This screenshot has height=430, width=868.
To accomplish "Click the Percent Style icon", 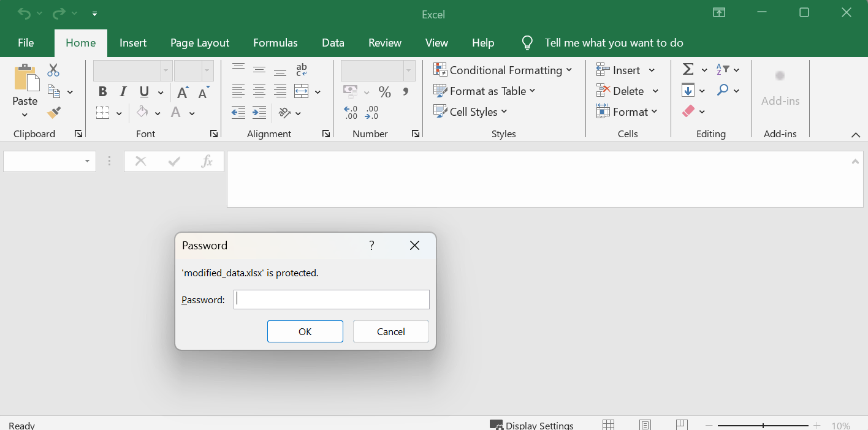I will pyautogui.click(x=384, y=92).
